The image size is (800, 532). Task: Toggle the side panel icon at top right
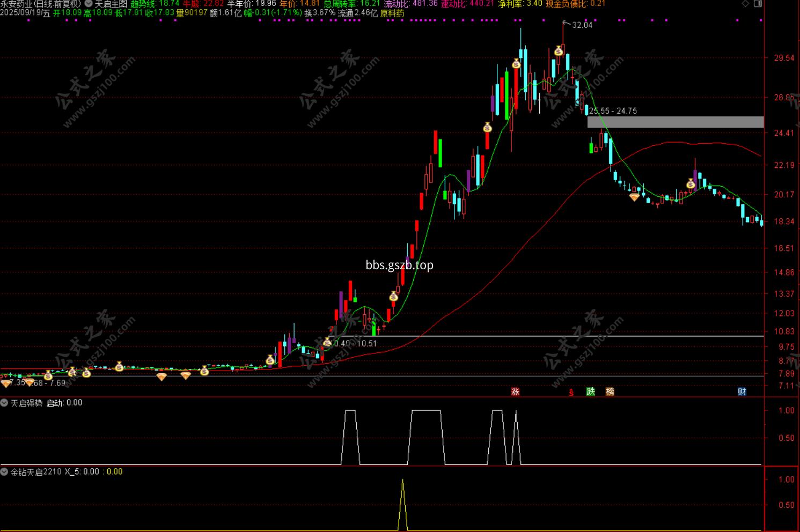tap(758, 4)
